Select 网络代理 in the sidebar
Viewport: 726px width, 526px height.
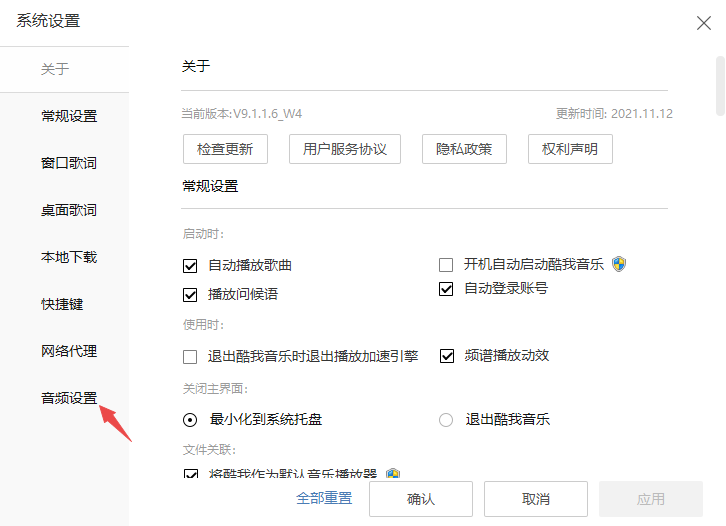tap(69, 351)
